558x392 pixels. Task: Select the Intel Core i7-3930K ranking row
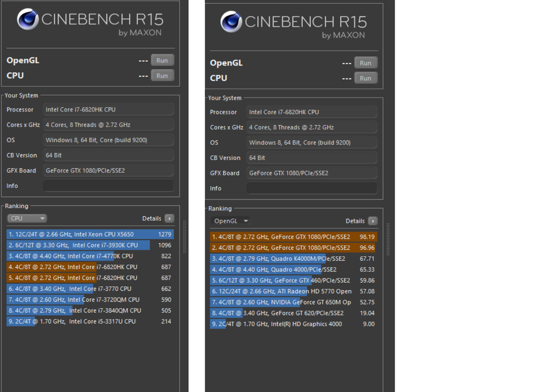89,245
